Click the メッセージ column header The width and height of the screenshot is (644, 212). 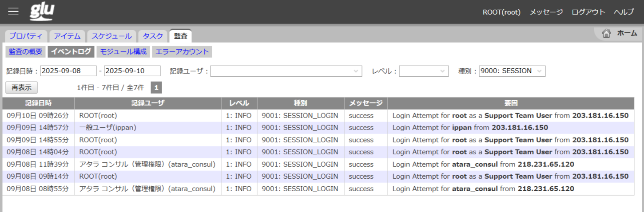366,103
